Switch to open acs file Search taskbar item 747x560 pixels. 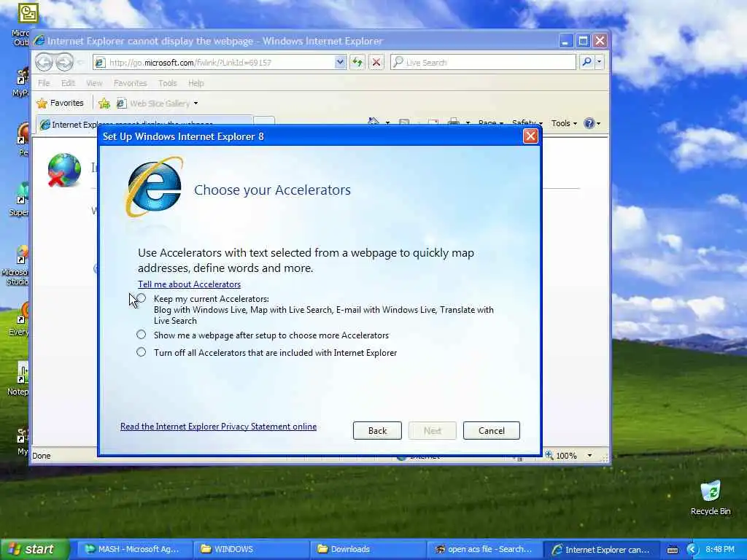(485, 550)
